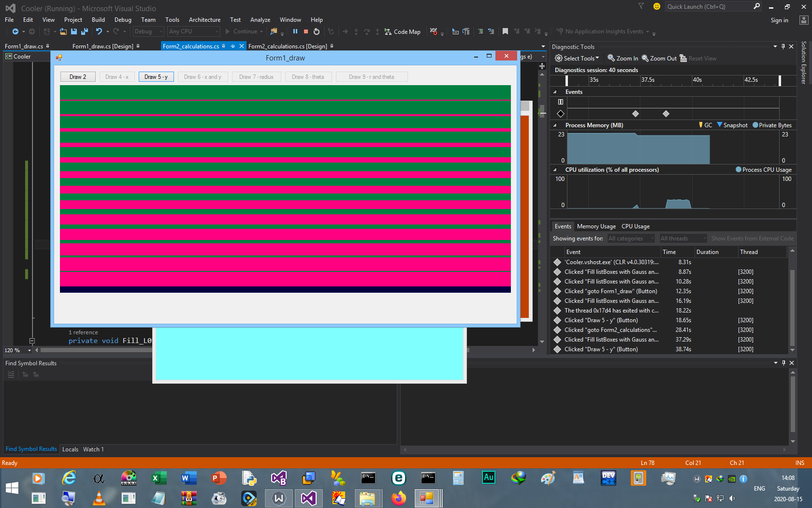
Task: Click the feedback smiley icon
Action: click(x=656, y=6)
